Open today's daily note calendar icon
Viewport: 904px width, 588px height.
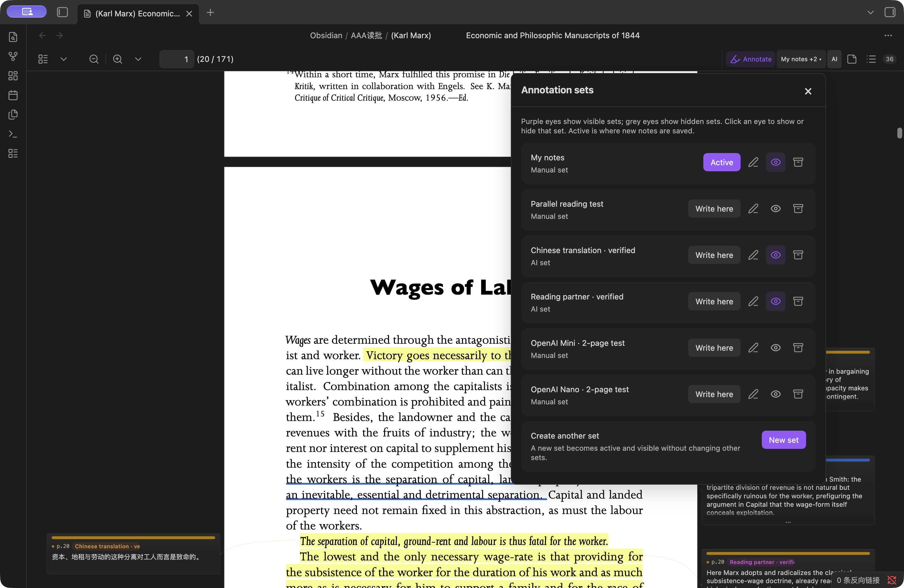pos(13,95)
